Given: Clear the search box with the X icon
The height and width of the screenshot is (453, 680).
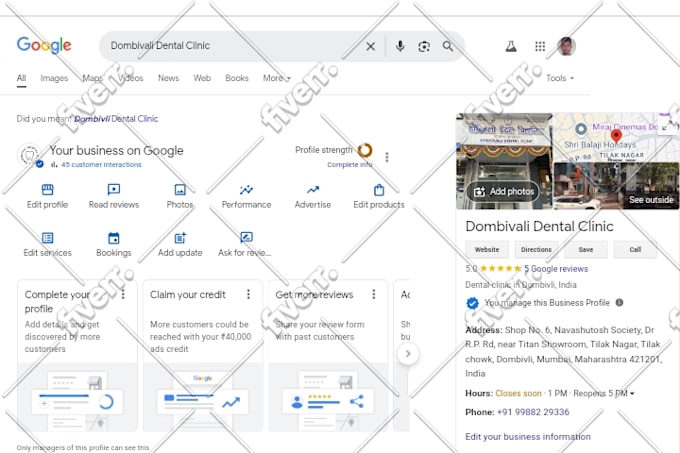Looking at the screenshot, I should [x=370, y=46].
